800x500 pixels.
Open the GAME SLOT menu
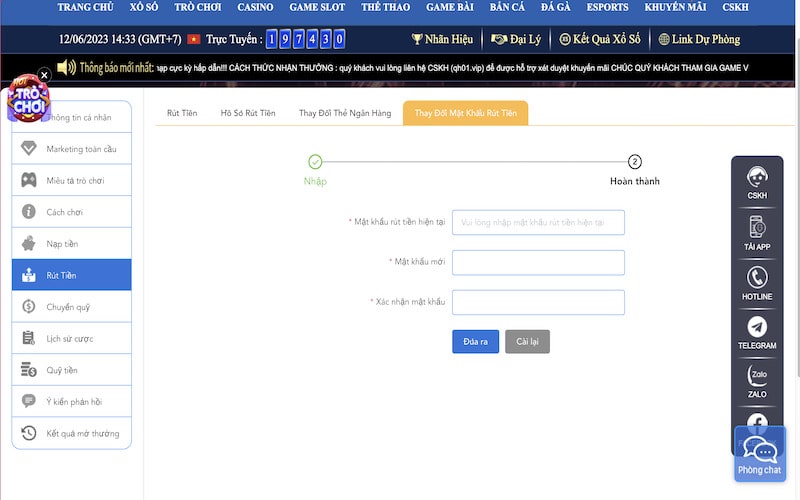[x=317, y=7]
